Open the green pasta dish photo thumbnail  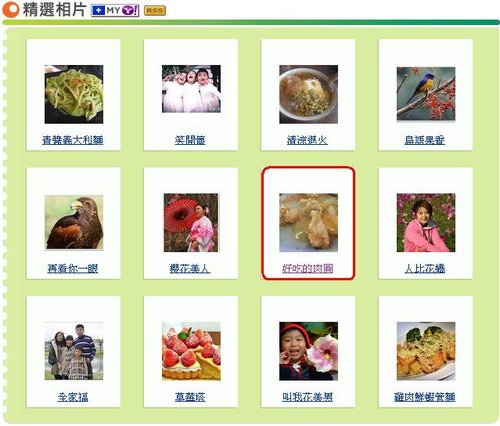[74, 94]
